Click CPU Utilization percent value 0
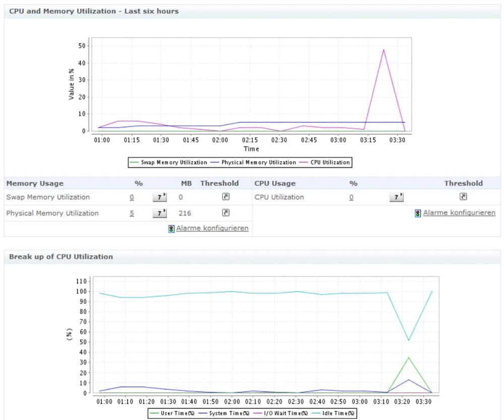Screen dimensions: 504x420 click(x=351, y=197)
